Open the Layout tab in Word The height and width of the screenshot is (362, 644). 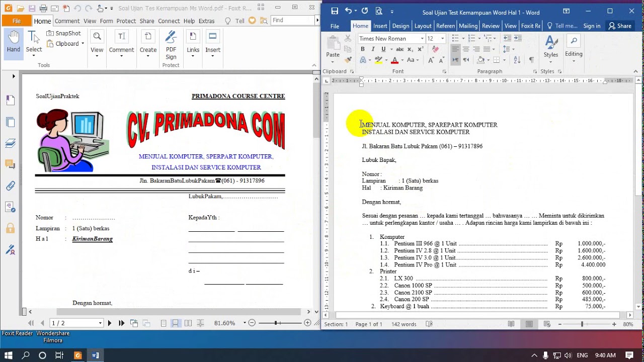click(x=423, y=26)
